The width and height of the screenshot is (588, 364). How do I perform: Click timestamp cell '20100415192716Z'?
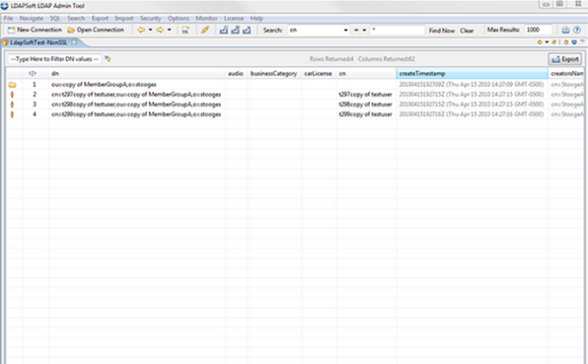click(472, 114)
